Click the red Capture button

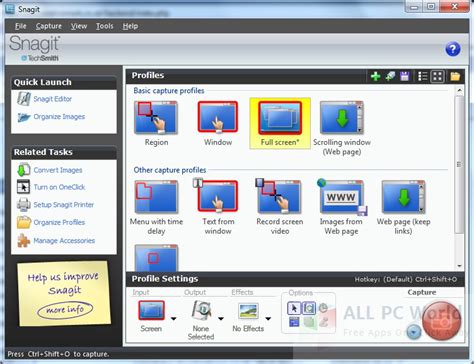[441, 320]
